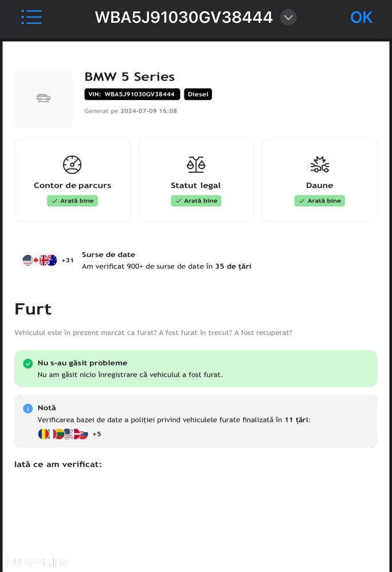Click the odometer gauge icon

coord(72,164)
